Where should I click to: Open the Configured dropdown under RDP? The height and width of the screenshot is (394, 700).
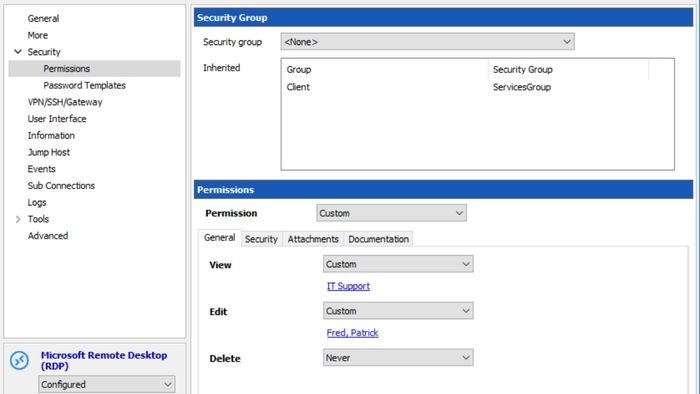tap(107, 384)
